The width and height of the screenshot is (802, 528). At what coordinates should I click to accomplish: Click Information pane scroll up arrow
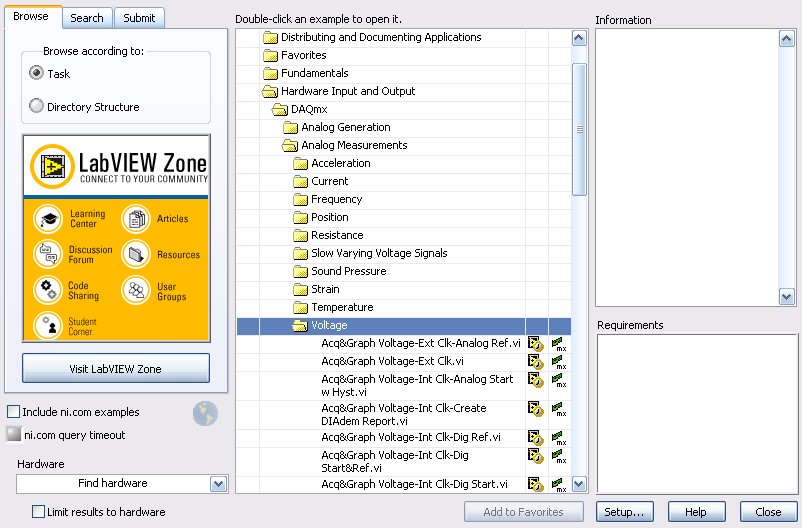(x=786, y=38)
